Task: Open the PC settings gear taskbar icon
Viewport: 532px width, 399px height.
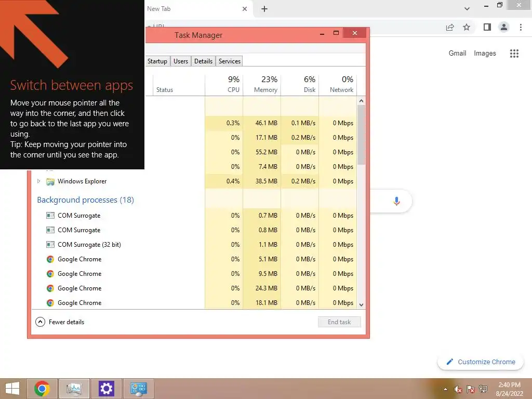Action: tap(106, 389)
